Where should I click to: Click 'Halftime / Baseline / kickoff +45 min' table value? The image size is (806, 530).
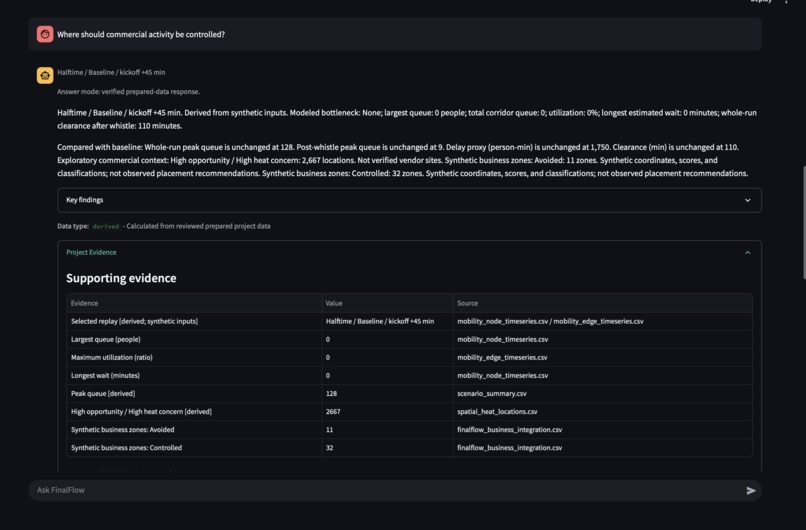coord(379,321)
